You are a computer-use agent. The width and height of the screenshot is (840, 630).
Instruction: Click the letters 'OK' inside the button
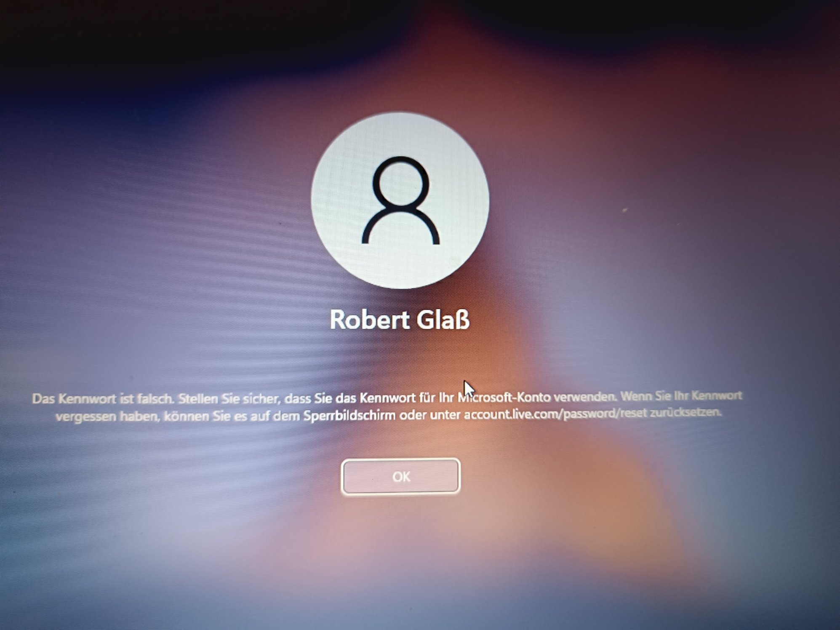pos(401,477)
